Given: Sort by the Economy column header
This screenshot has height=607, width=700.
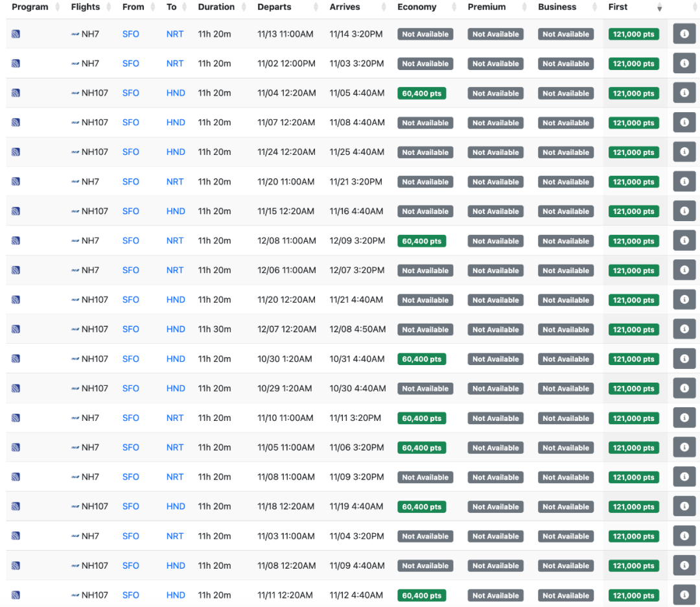Looking at the screenshot, I should (417, 7).
